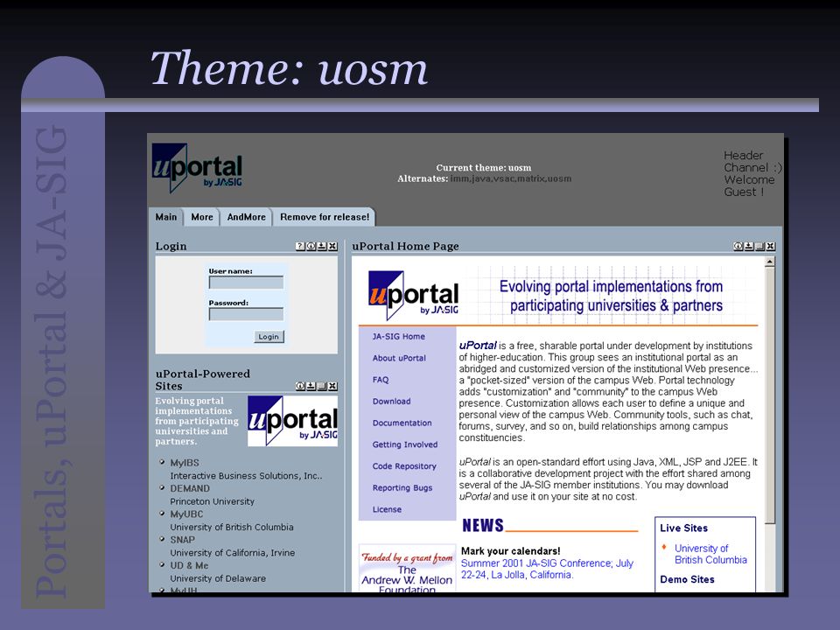Click the Login channel about icon
This screenshot has height=630, width=840.
pos(311,247)
